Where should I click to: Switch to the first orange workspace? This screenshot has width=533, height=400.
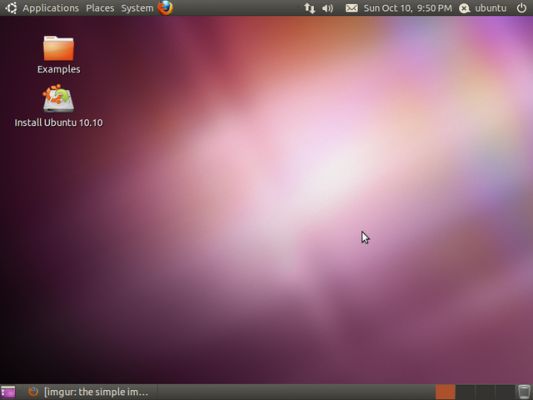coord(445,392)
